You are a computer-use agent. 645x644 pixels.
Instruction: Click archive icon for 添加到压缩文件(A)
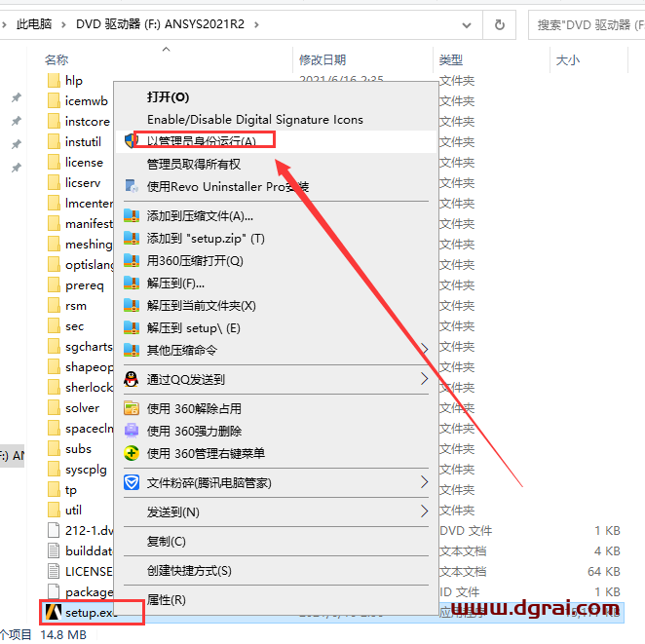coord(132,215)
